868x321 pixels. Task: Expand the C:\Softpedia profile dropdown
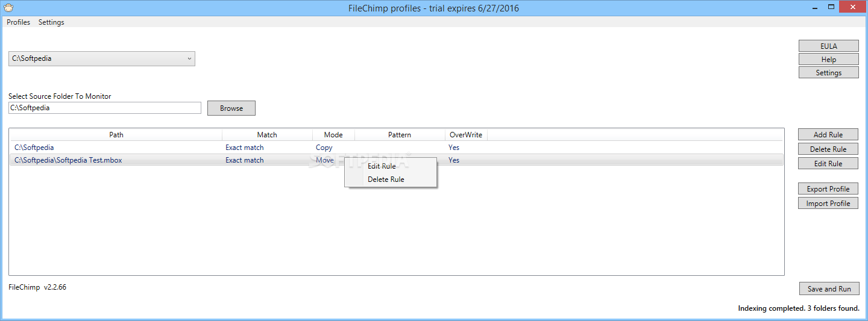tap(102, 59)
